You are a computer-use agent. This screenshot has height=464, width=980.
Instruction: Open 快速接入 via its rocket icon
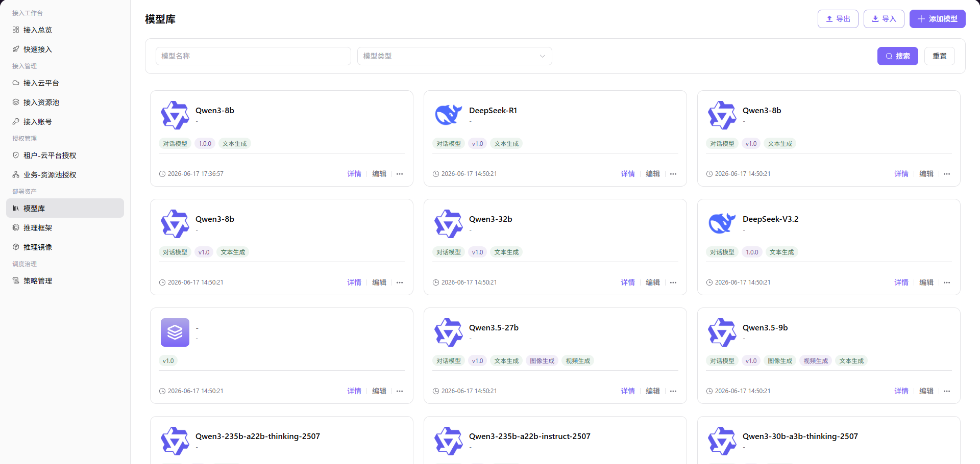16,49
